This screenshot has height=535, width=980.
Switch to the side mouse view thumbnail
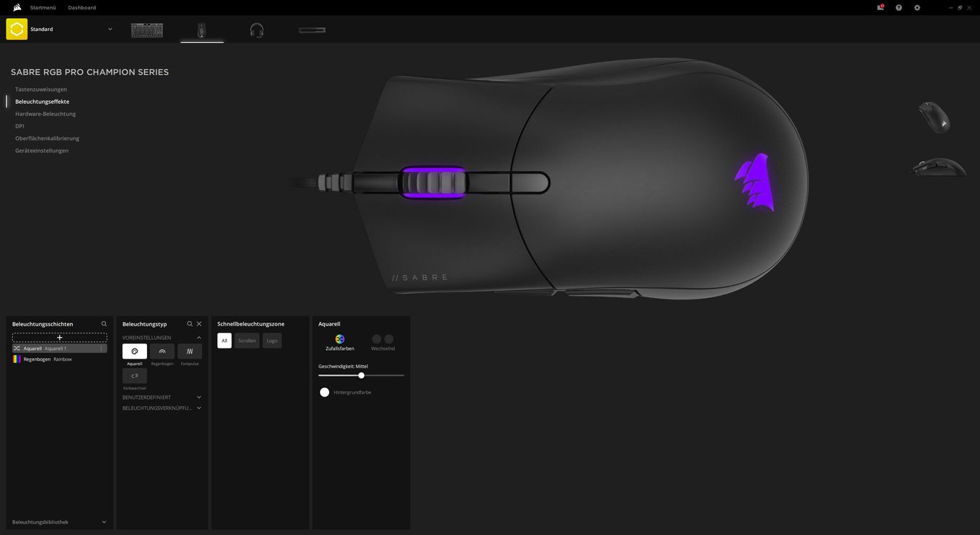point(937,167)
